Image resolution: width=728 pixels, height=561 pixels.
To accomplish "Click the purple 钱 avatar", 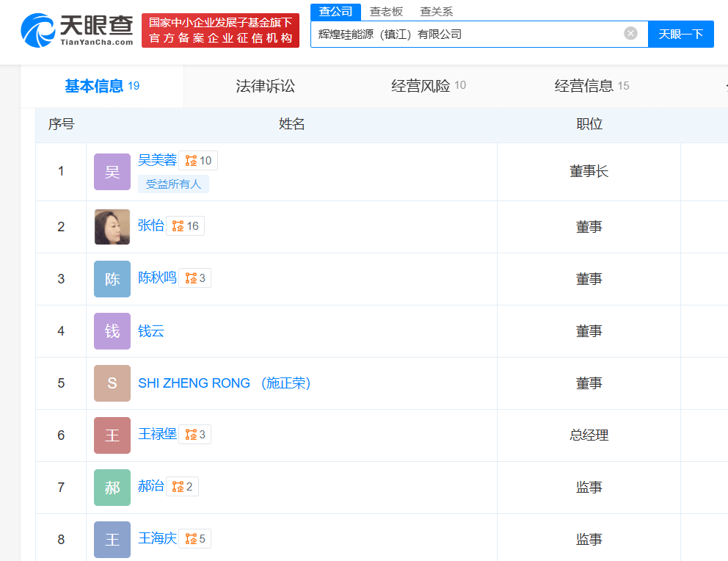I will 112,331.
